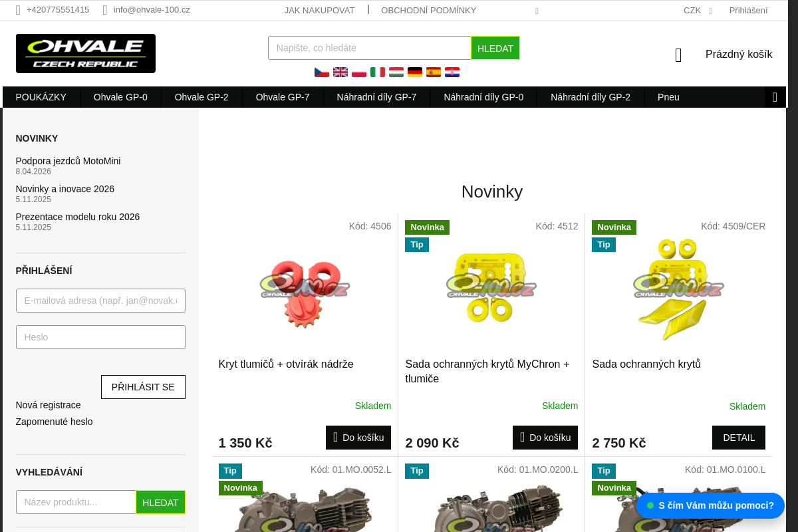
Task: Open the shopping cart icon
Action: click(x=678, y=55)
